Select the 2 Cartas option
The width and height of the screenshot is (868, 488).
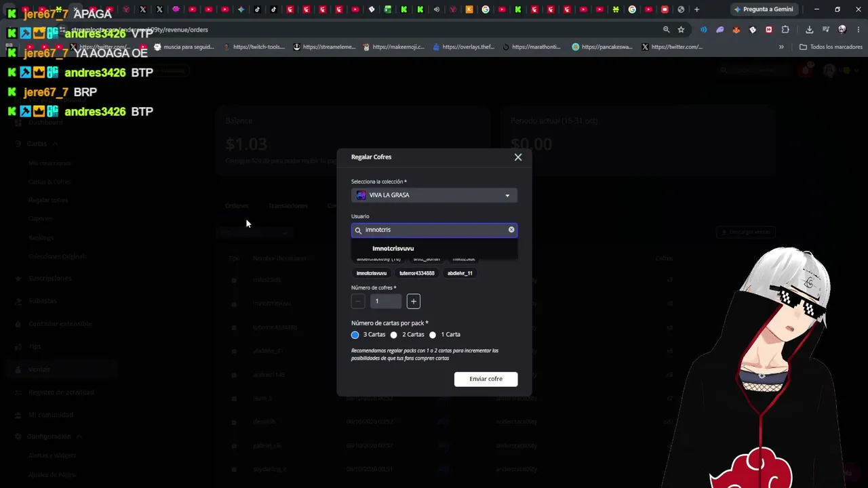393,335
